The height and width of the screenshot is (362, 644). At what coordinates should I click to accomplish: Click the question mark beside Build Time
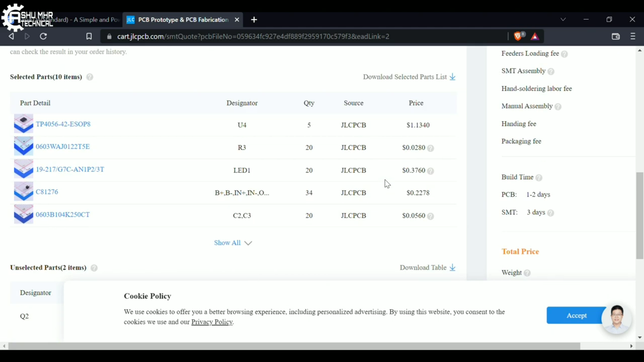pyautogui.click(x=539, y=178)
